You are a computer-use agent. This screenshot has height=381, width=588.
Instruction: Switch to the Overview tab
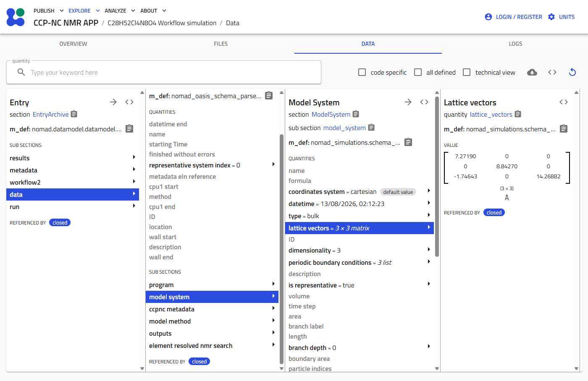(73, 44)
